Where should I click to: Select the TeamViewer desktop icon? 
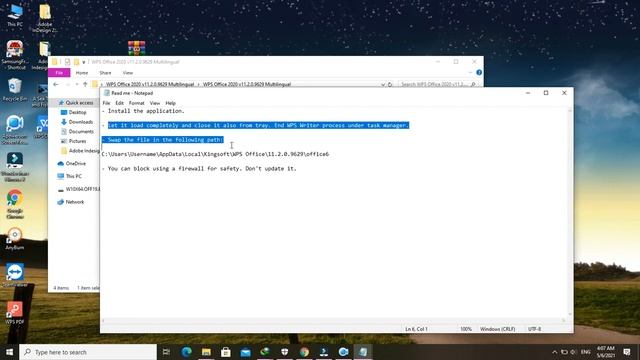pyautogui.click(x=15, y=275)
